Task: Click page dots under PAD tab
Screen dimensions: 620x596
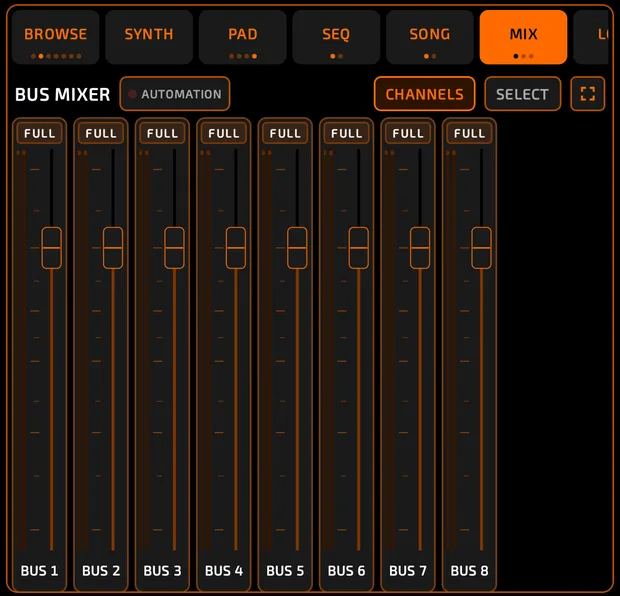Action: coord(243,56)
